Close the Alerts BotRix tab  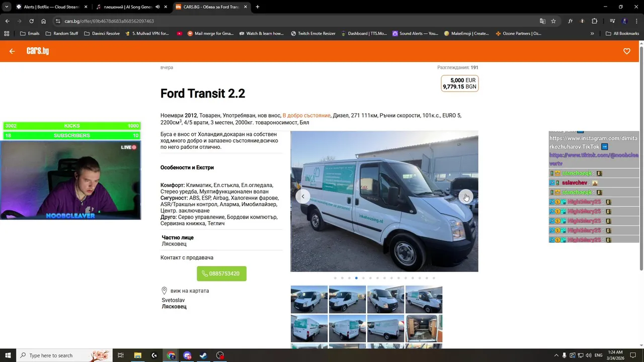coord(86,7)
